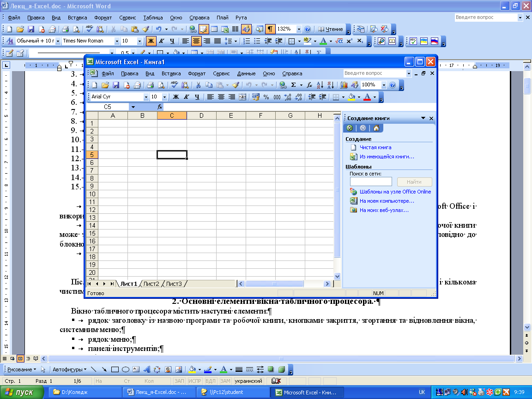Click Word New Document icon
Image resolution: width=532 pixels, height=399 pixels.
(x=10, y=29)
